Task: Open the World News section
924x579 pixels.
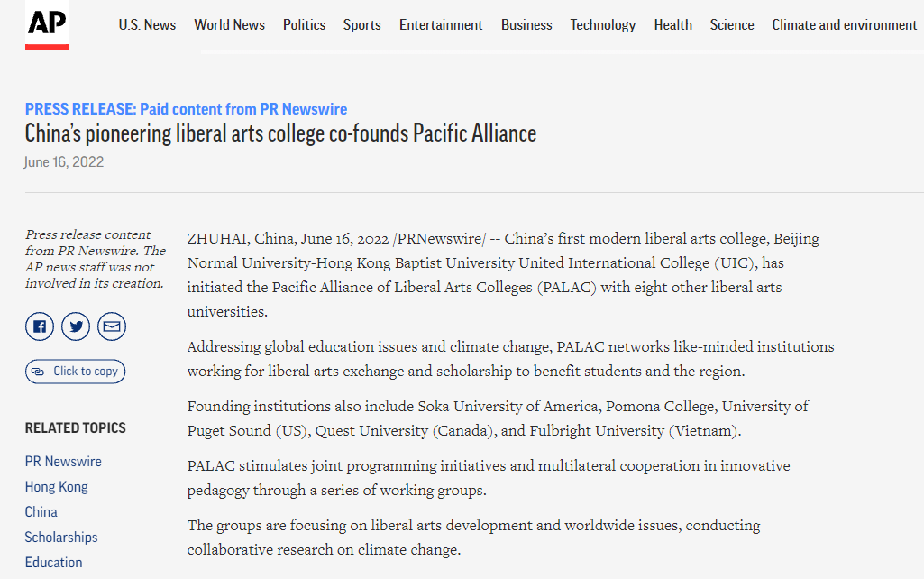Action: tap(229, 25)
